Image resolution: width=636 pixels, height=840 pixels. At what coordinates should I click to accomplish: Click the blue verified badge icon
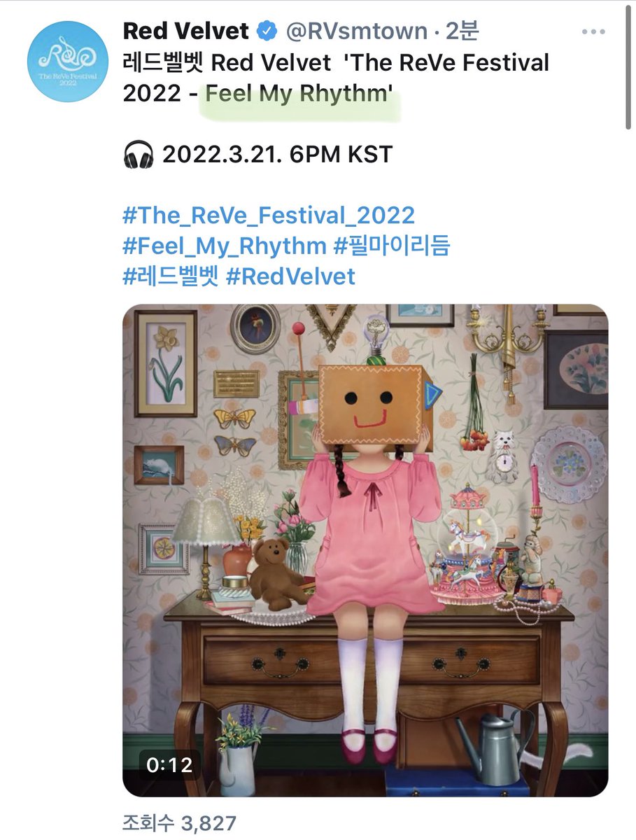pyautogui.click(x=268, y=31)
